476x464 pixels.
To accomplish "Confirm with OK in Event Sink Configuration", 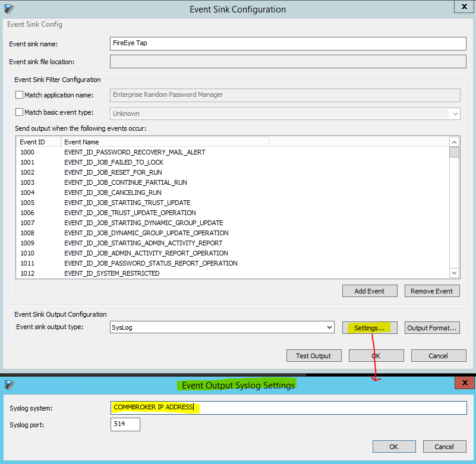I will (376, 356).
